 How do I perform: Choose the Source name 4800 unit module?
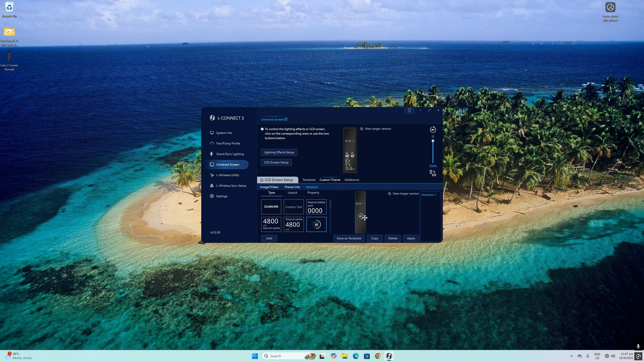[x=294, y=224]
